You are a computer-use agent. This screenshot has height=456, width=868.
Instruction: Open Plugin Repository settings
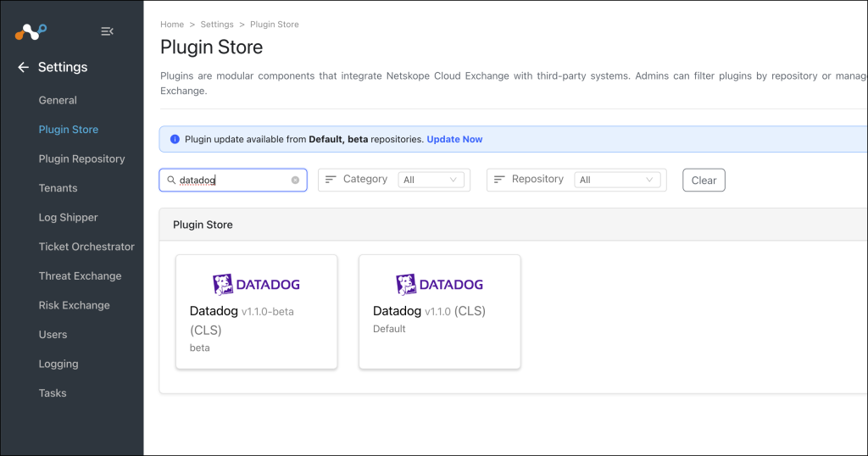tap(82, 158)
